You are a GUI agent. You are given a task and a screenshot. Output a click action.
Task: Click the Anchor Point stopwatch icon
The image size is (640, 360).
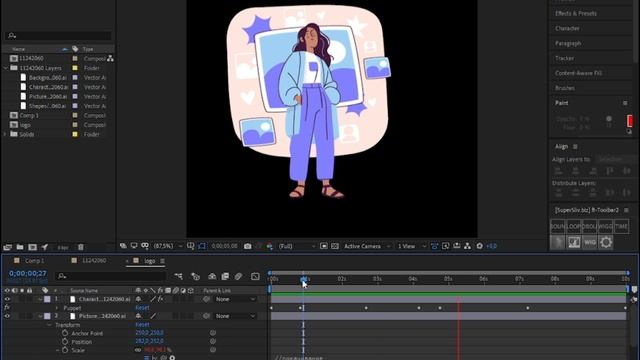(x=65, y=333)
